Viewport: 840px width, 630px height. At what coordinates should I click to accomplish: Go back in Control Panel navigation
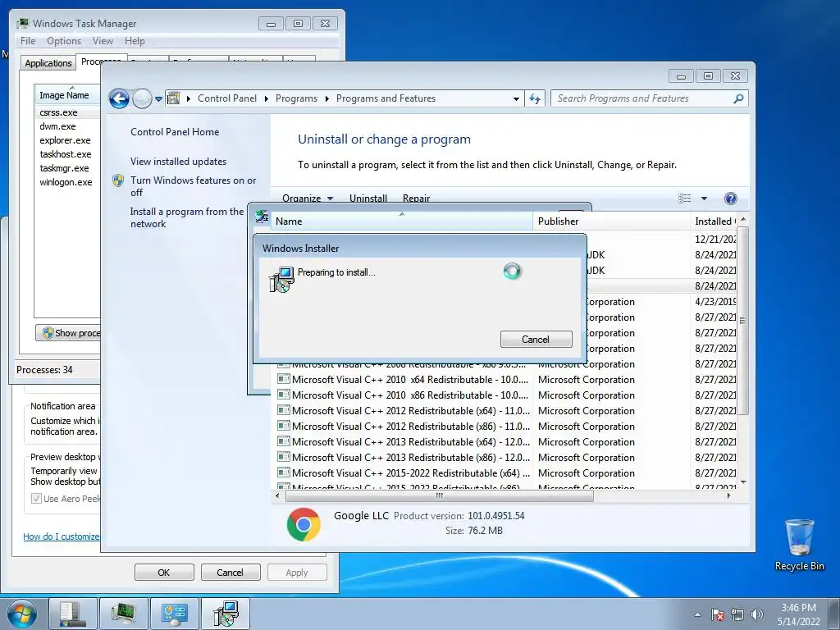click(119, 98)
